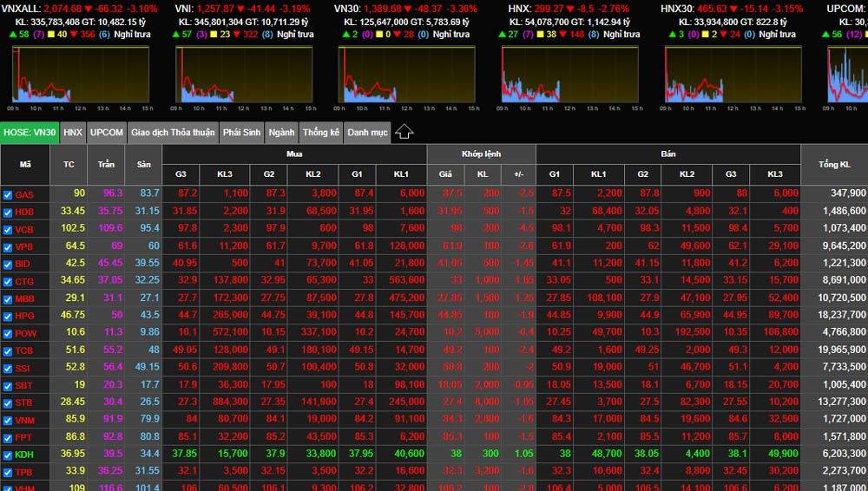The image size is (868, 491).
Task: Click the red down arrow beside HNX value 299.27
Action: tap(568, 9)
